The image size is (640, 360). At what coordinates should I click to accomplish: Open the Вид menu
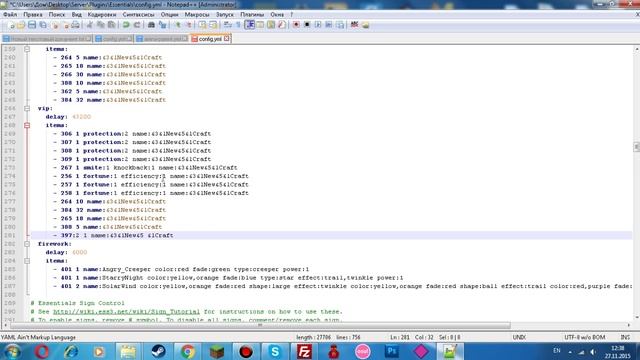tap(76, 14)
